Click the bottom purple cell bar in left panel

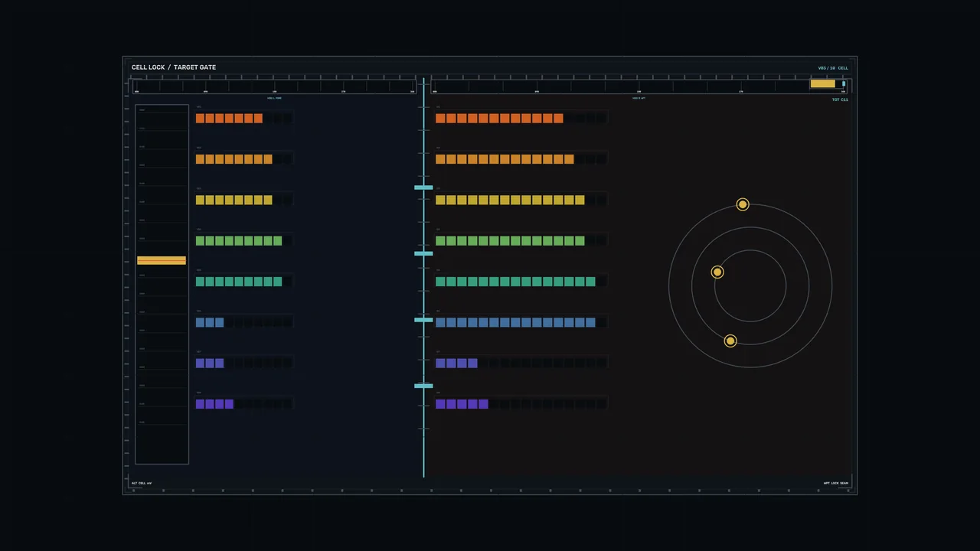click(243, 404)
